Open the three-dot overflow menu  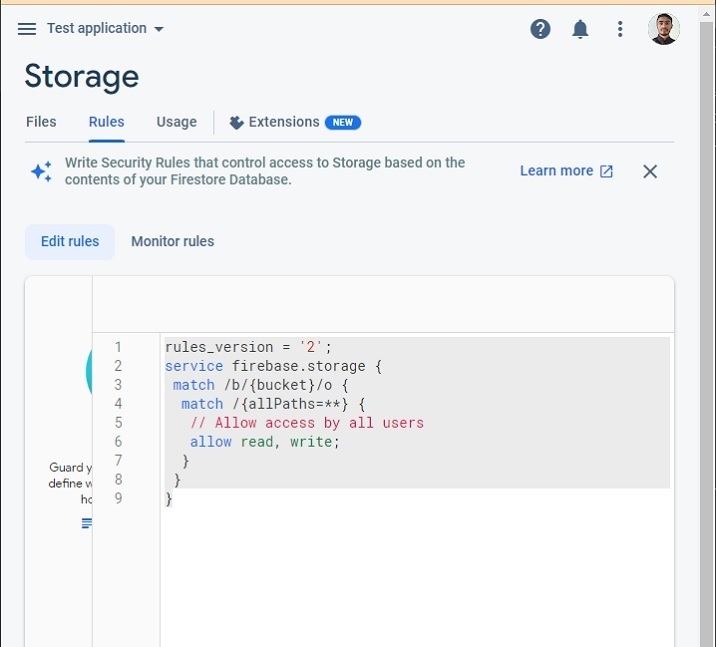(x=620, y=29)
